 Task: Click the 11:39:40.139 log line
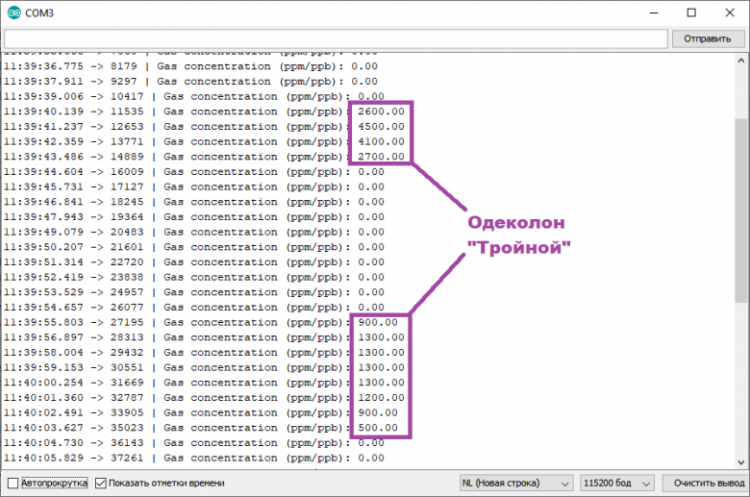pyautogui.click(x=180, y=112)
